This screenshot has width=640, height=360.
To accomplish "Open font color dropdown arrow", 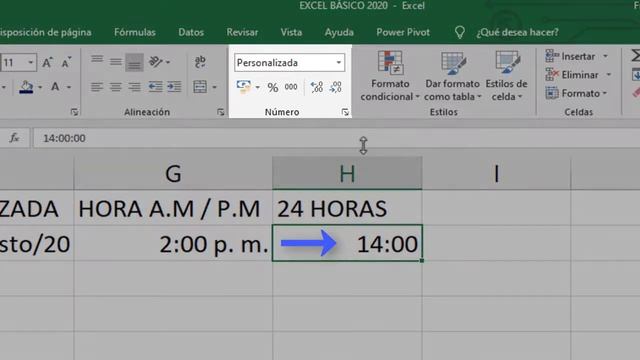I will [x=69, y=87].
